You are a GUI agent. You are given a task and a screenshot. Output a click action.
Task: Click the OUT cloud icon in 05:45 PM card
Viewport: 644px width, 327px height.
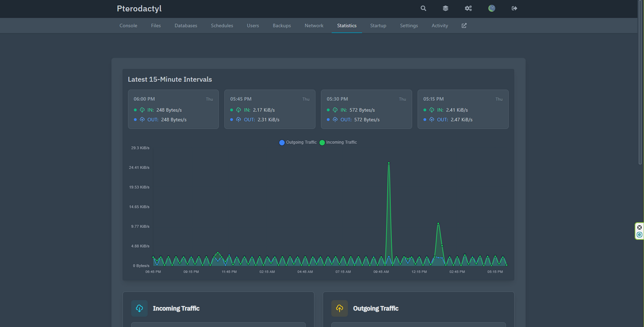238,120
